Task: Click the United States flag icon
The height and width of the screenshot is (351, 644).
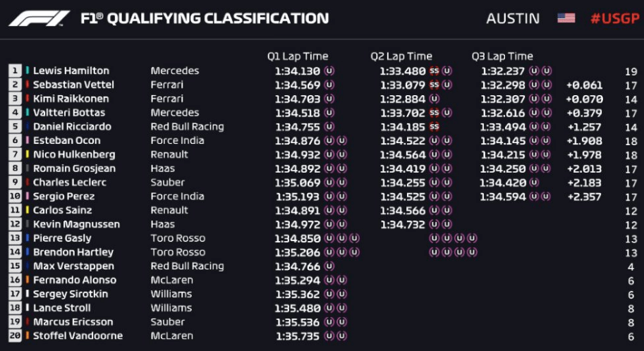Action: [566, 18]
